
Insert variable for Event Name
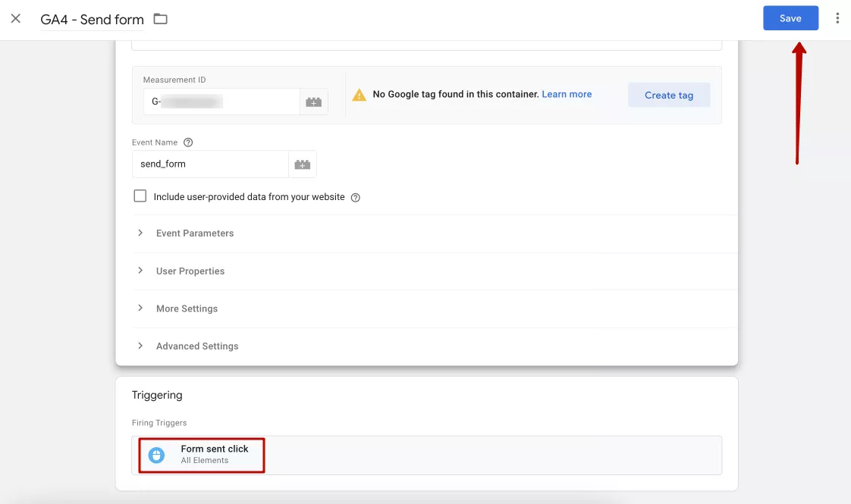(x=303, y=164)
